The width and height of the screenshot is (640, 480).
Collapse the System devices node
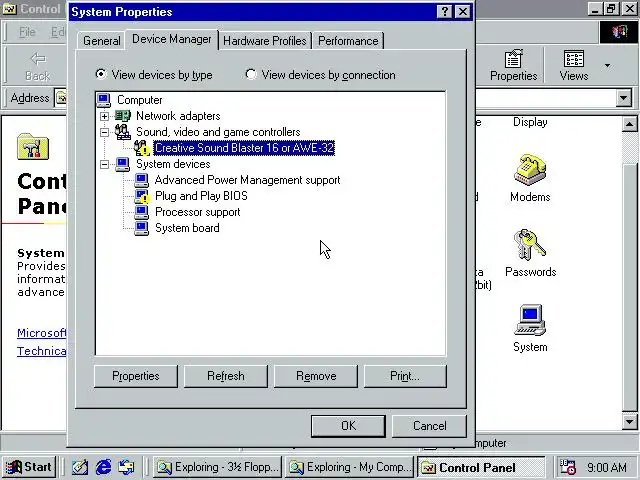pos(104,164)
